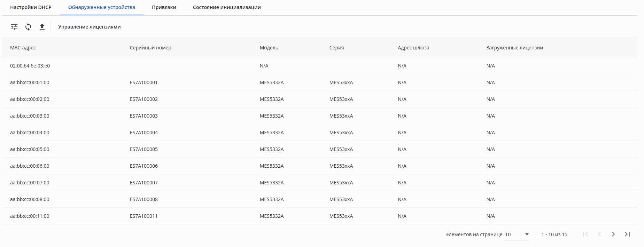This screenshot has height=247, width=644.
Task: Select the Обнаруженные устройства tab
Action: tap(102, 7)
